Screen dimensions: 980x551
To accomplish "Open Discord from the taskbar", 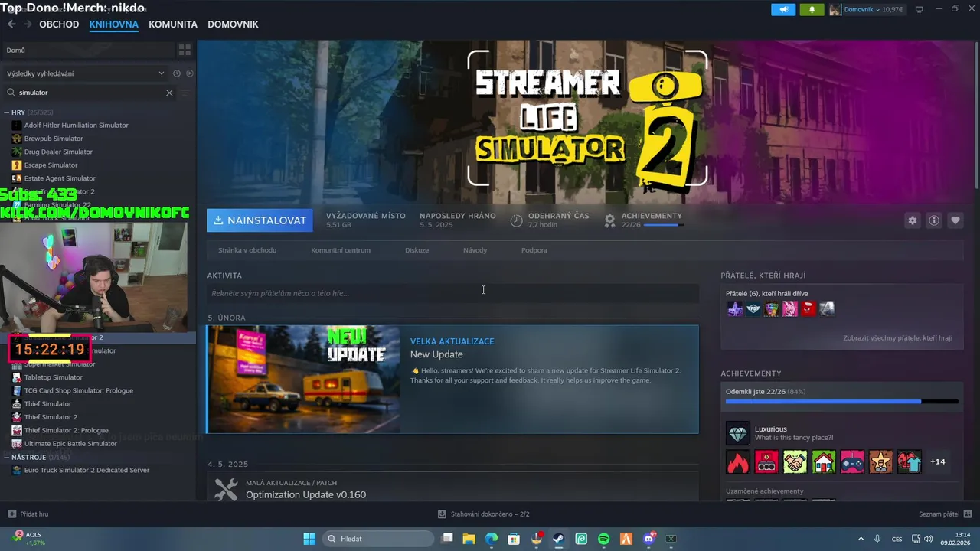I will point(649,539).
